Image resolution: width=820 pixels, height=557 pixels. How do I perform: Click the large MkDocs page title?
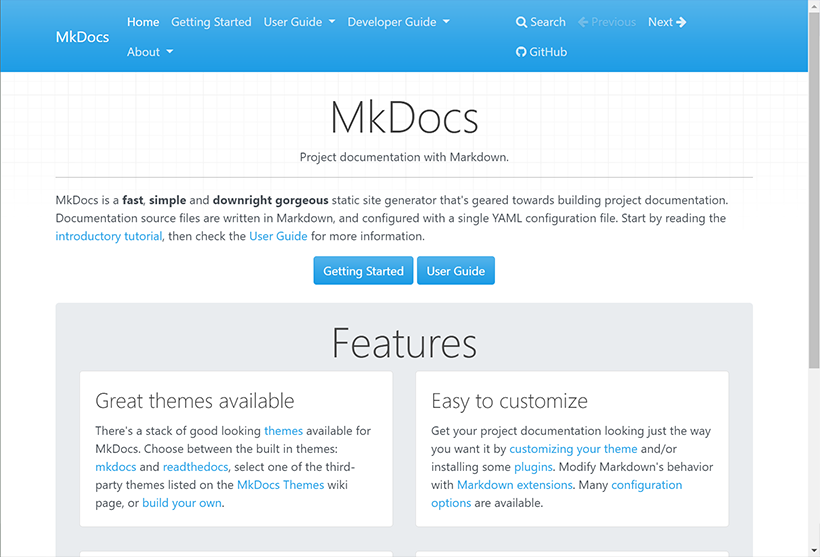404,118
